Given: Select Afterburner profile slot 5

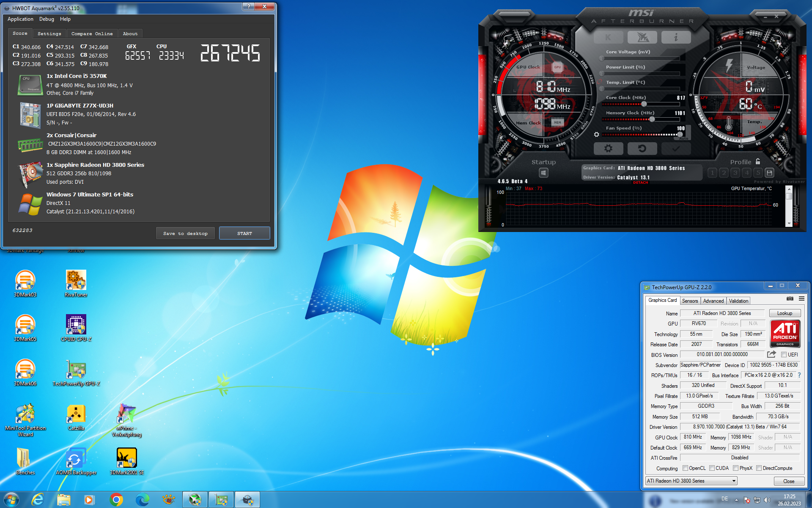Looking at the screenshot, I should (758, 173).
